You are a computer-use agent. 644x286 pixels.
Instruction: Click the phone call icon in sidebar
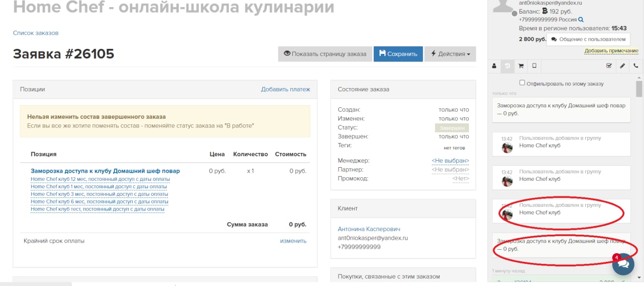pos(636,65)
